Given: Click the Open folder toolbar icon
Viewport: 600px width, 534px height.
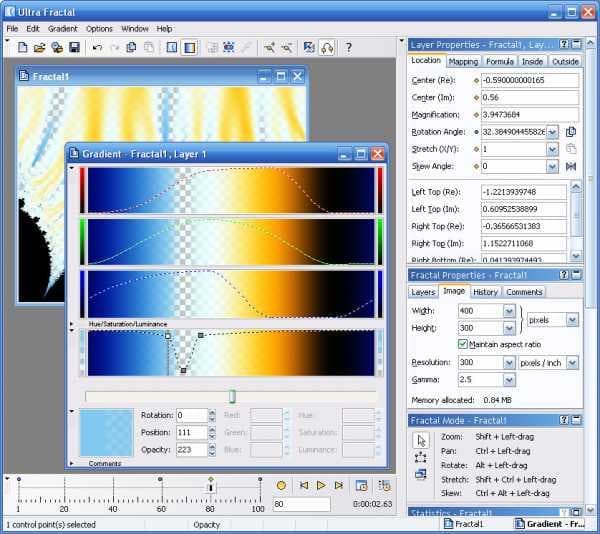Looking at the screenshot, I should [x=39, y=47].
